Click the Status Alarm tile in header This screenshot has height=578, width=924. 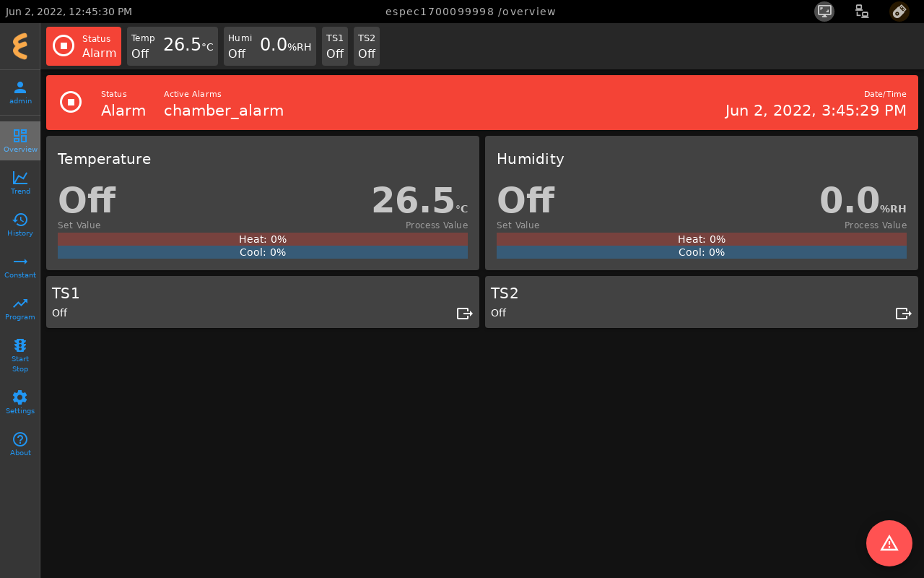pos(84,46)
